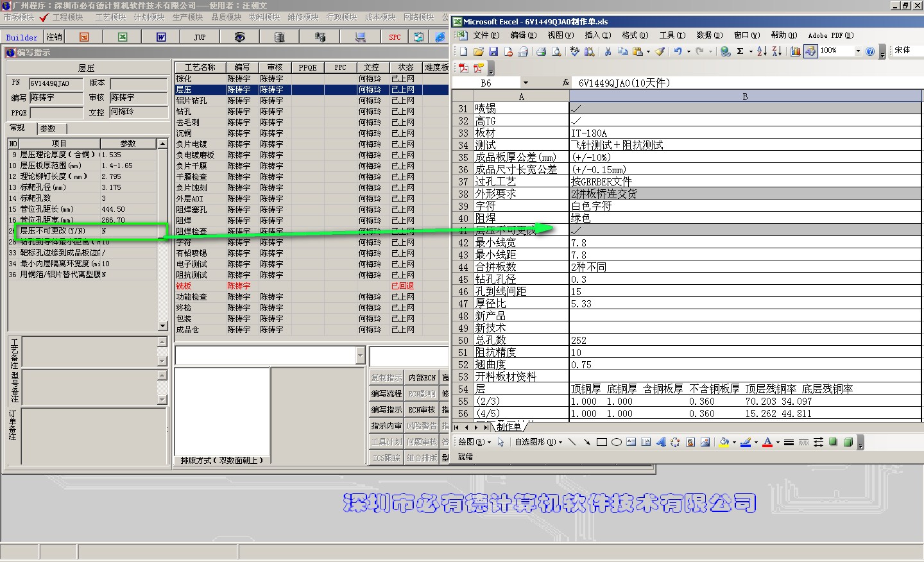The width and height of the screenshot is (924, 562).
Task: Open the 数据(D) menu in Excel
Action: (x=709, y=35)
